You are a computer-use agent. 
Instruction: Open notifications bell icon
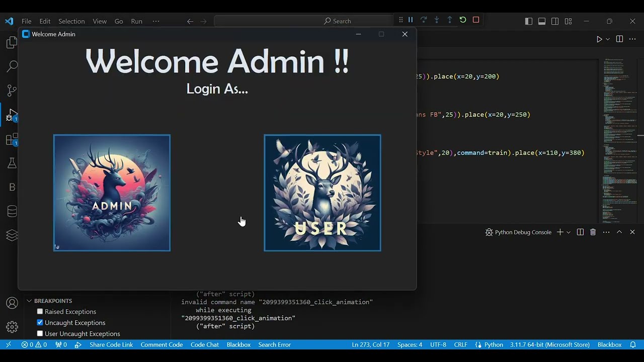633,345
